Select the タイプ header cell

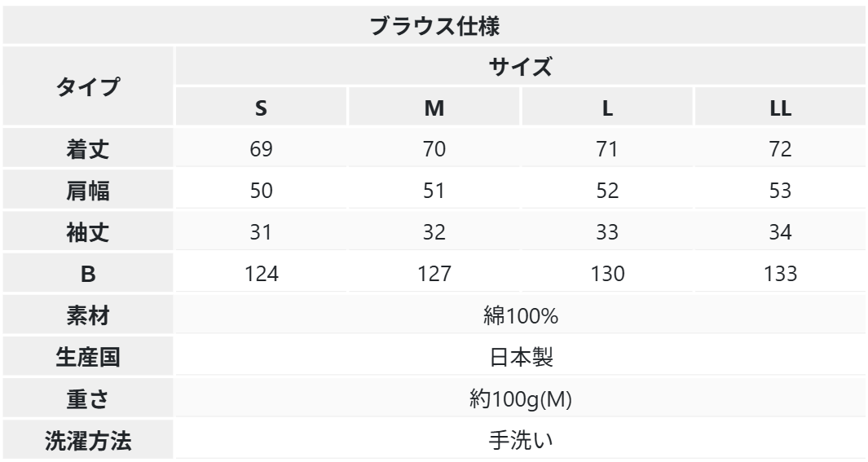point(87,86)
